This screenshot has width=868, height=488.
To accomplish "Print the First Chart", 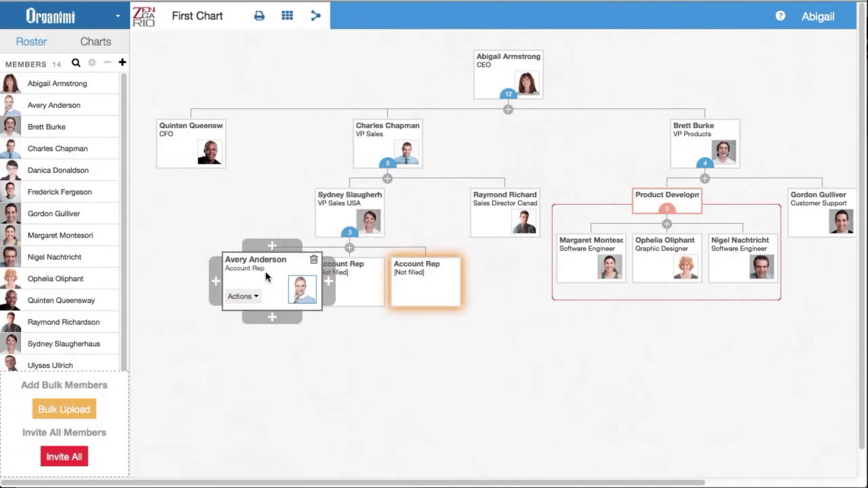I will tap(259, 15).
